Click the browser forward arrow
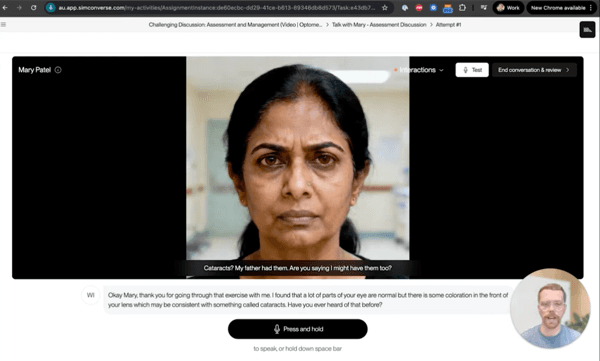Screen dimensions: 600x361 pos(19,8)
